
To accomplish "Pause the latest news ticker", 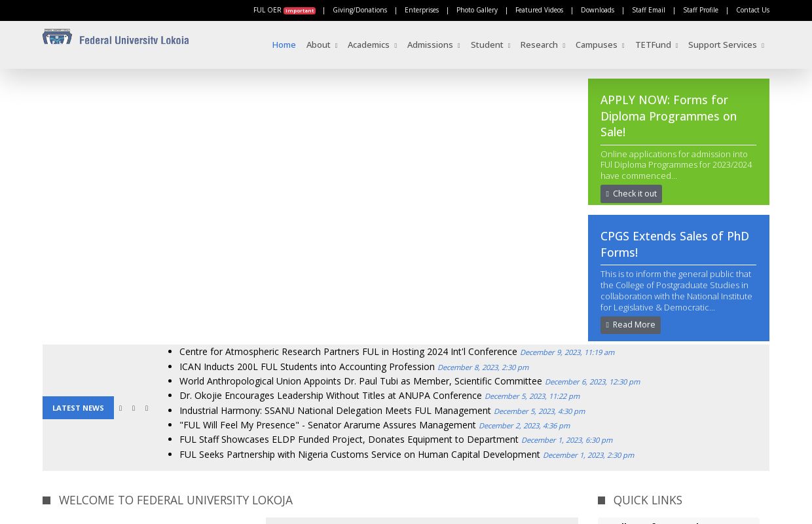I will pyautogui.click(x=134, y=408).
